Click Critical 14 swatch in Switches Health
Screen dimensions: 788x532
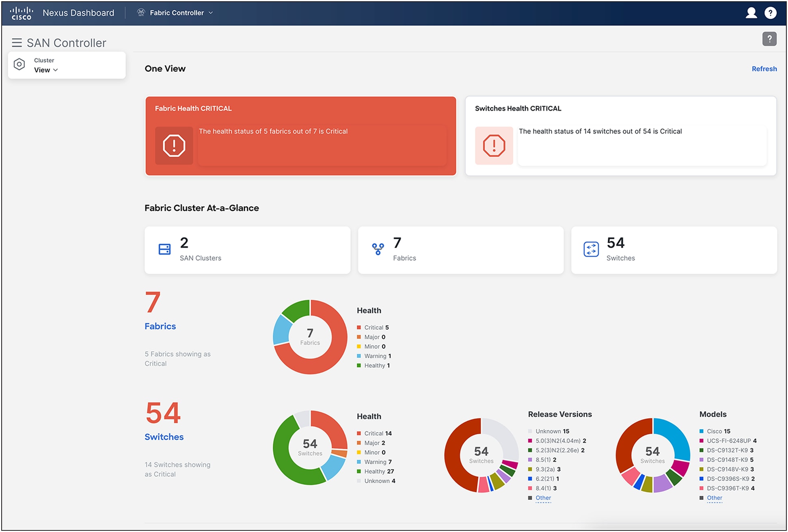[359, 433]
